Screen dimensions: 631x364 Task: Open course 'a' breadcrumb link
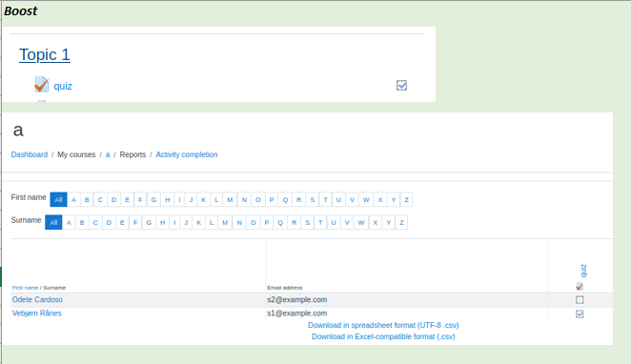tap(108, 154)
